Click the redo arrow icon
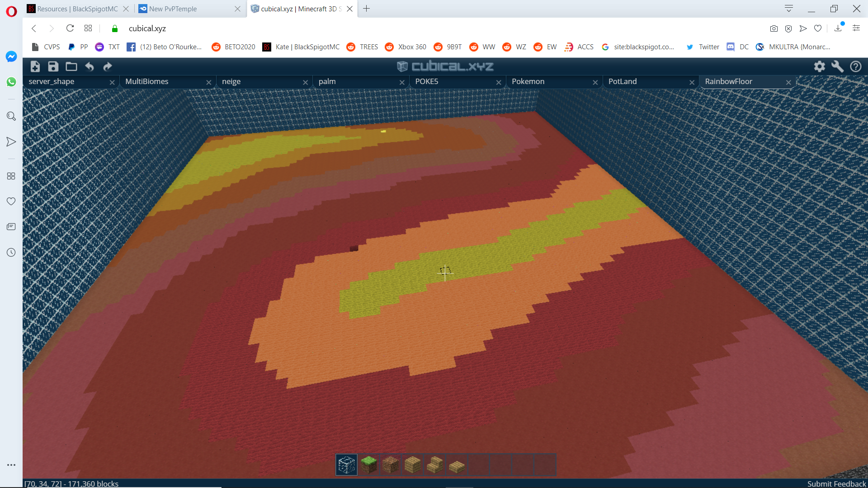Image resolution: width=868 pixels, height=488 pixels. [x=108, y=66]
